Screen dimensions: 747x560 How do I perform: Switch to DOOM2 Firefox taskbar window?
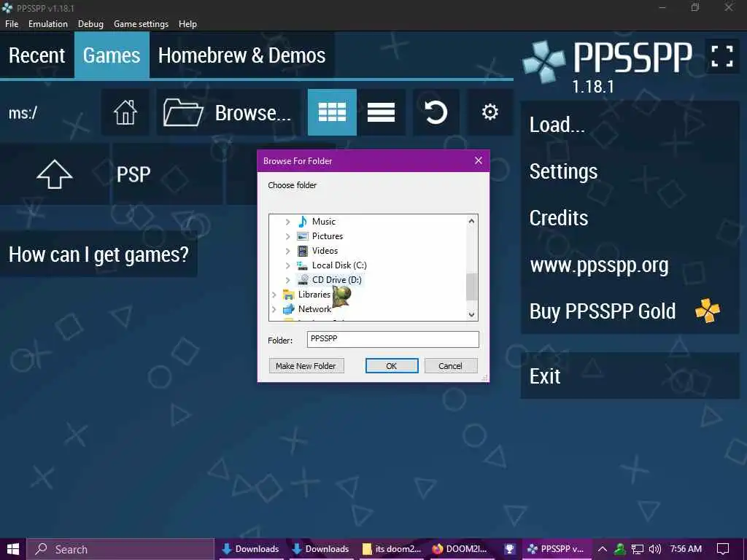(x=460, y=549)
